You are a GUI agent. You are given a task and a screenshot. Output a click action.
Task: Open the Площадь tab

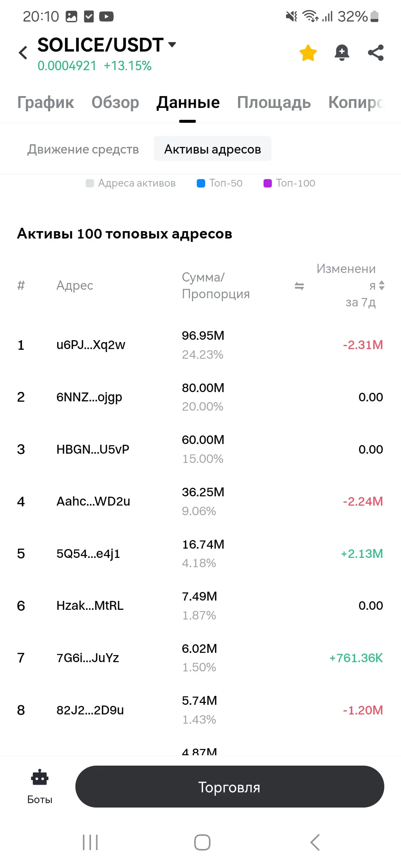coord(274,102)
